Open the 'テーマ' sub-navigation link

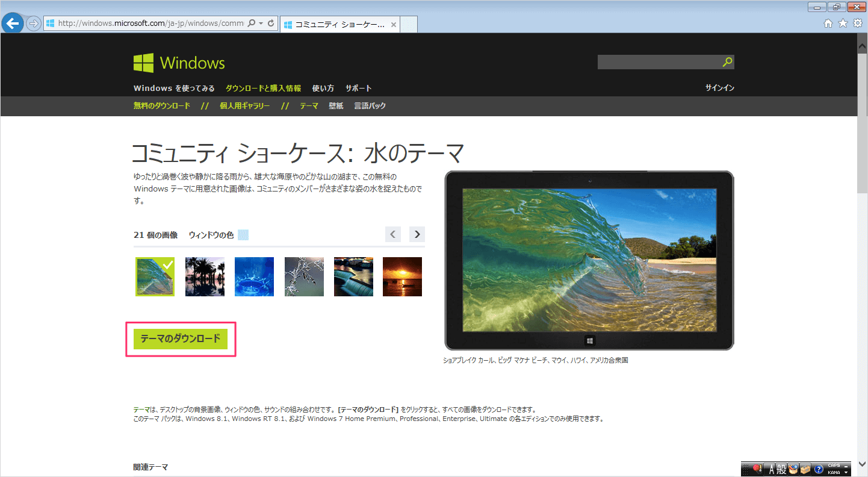[x=309, y=105]
